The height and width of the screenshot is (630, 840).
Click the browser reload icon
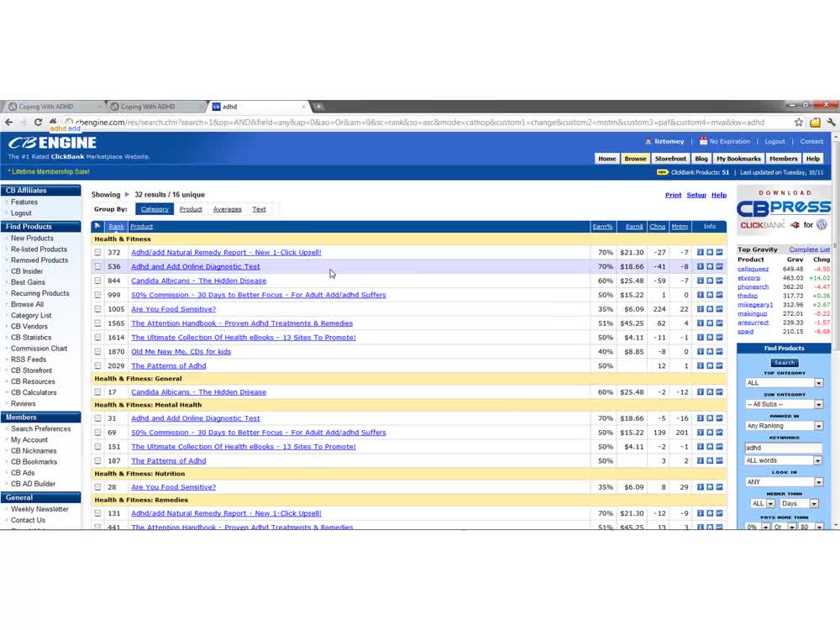pos(38,122)
